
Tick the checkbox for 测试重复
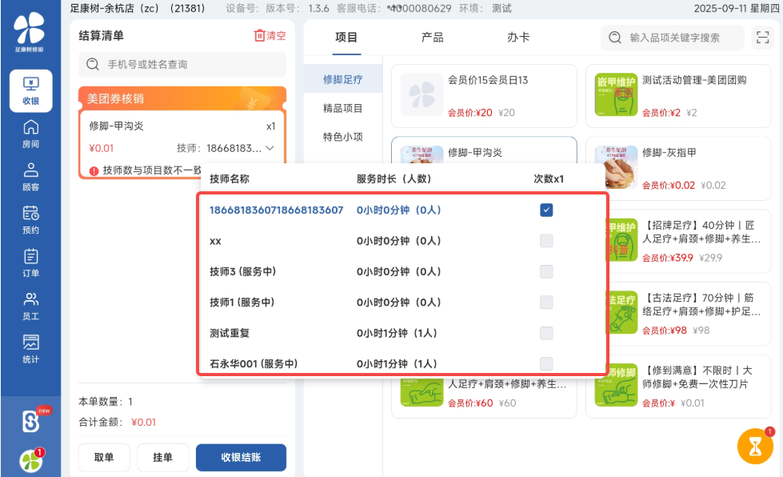(546, 333)
